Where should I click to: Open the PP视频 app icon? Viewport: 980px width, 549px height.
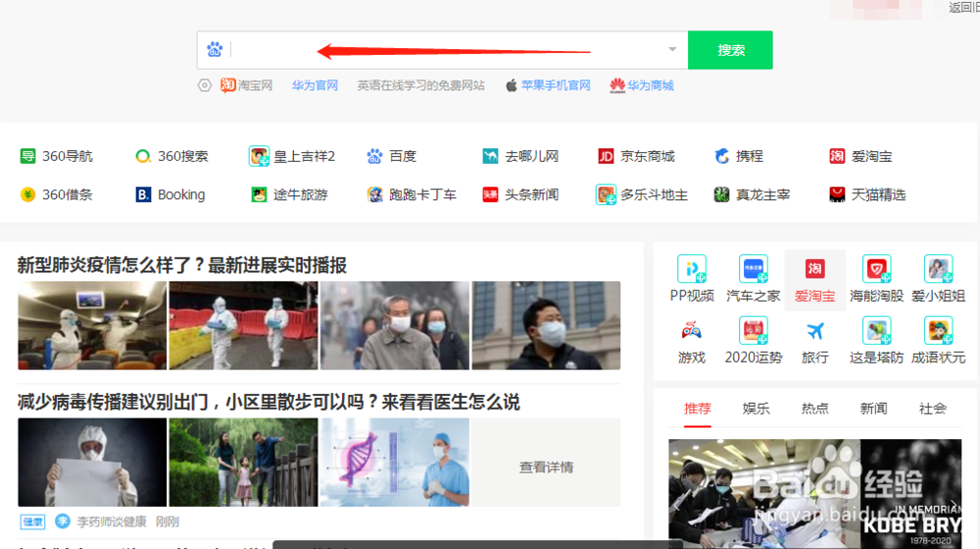[692, 270]
